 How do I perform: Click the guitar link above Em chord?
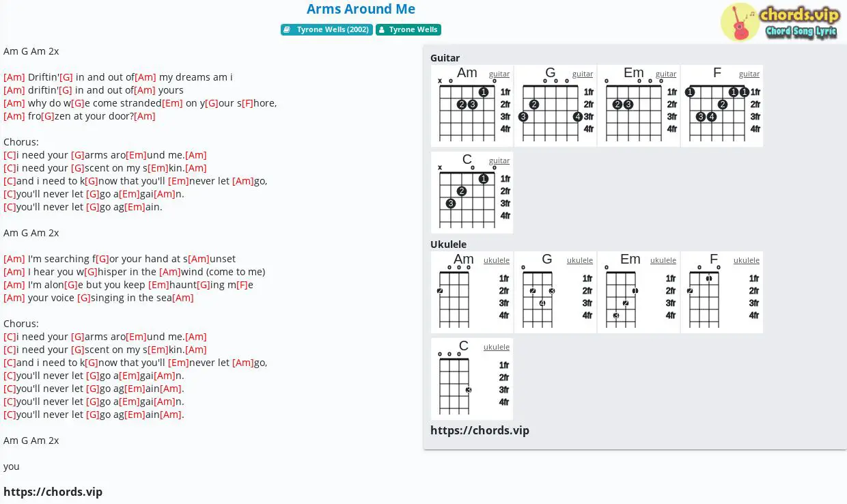point(666,74)
